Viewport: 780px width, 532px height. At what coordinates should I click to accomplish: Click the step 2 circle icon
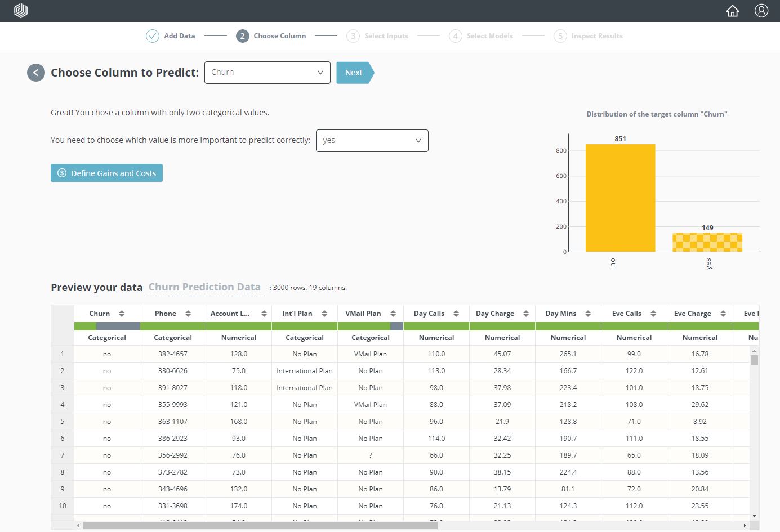242,36
